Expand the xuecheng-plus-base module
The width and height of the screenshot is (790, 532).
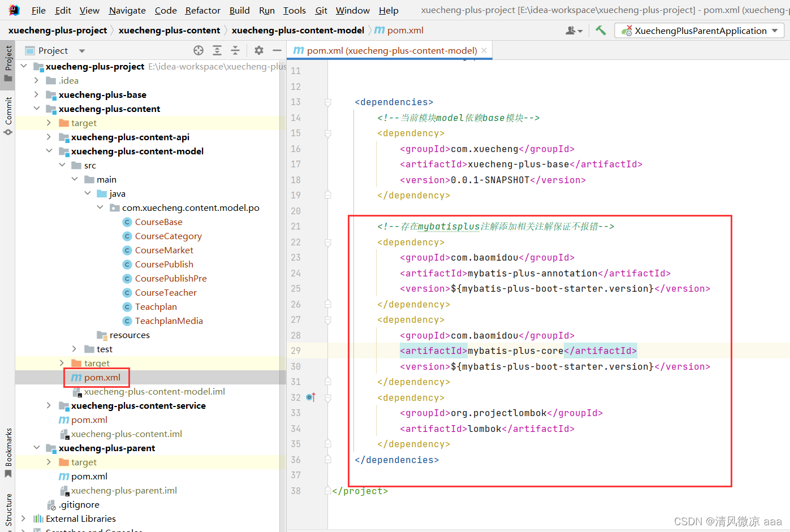(36, 94)
